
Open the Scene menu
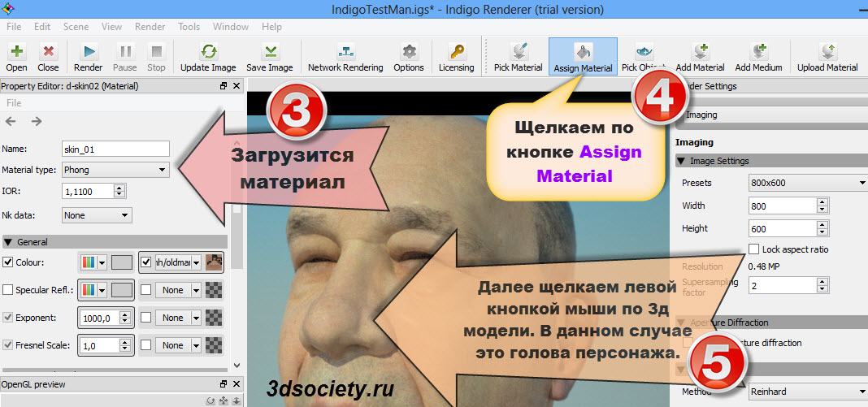click(x=76, y=27)
